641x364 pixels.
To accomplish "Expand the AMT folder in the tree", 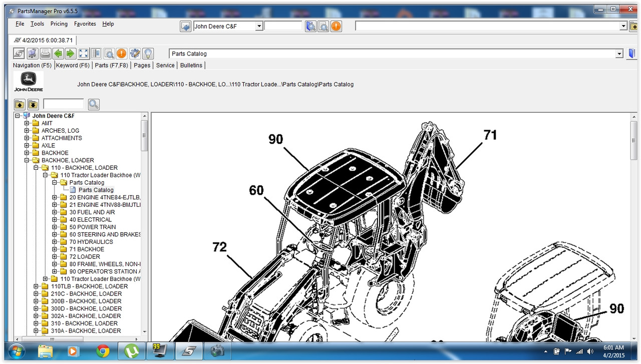I will [x=27, y=123].
